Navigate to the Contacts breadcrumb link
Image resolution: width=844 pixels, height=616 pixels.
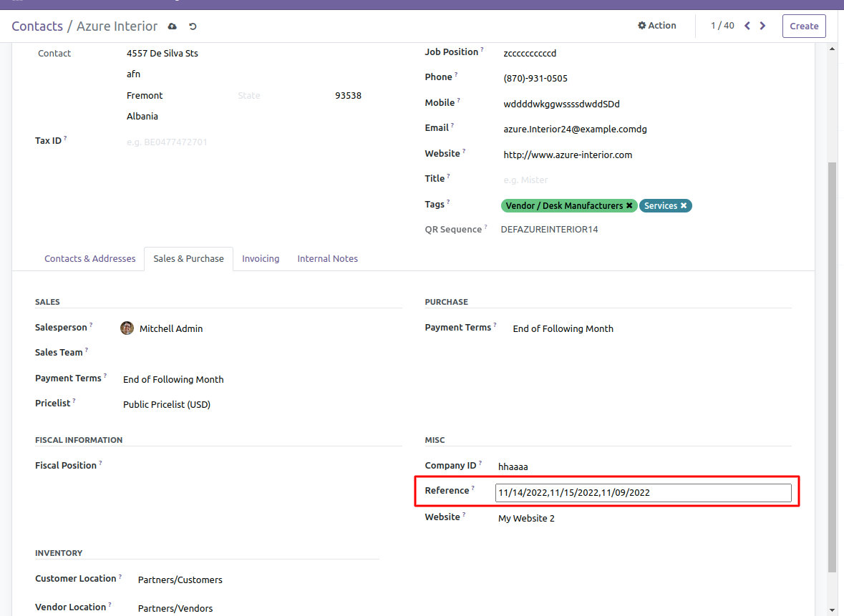point(37,26)
